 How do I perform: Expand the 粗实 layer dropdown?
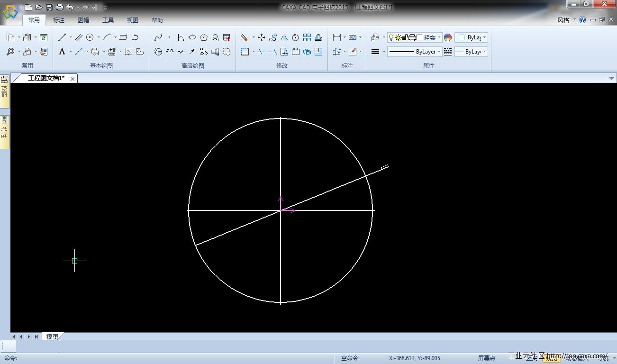click(x=439, y=37)
